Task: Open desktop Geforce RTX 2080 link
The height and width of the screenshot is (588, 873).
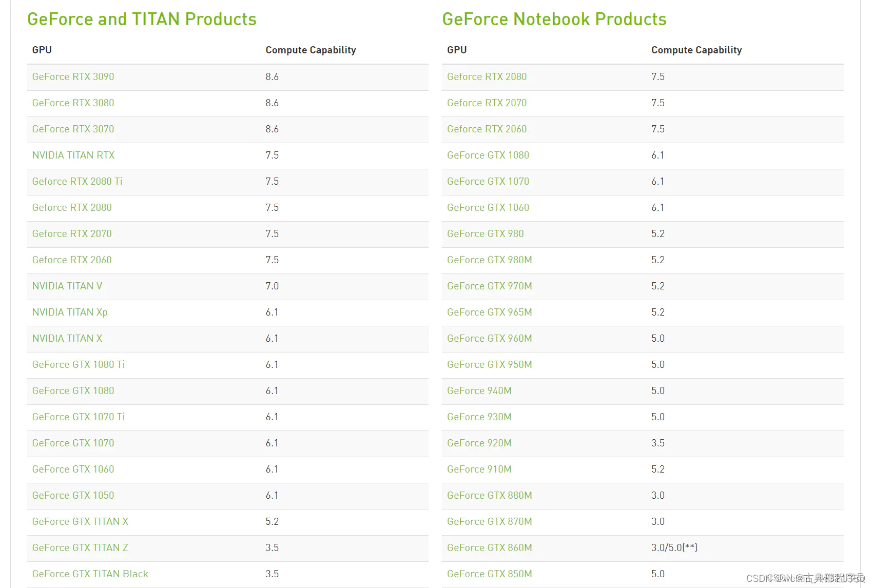Action: (72, 208)
